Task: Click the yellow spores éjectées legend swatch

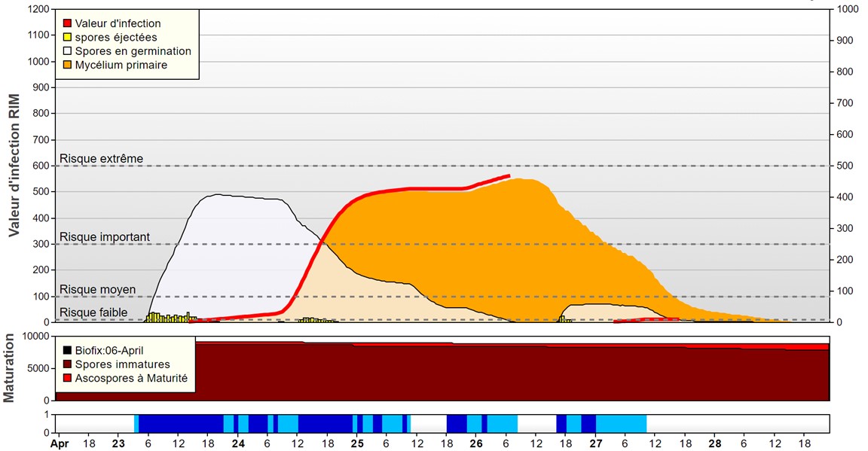Action: (x=67, y=38)
